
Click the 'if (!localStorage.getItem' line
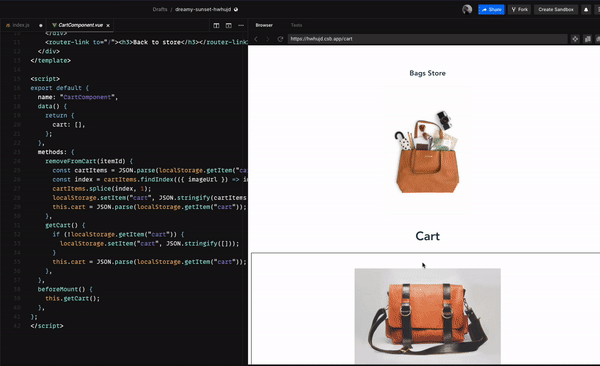[118, 234]
